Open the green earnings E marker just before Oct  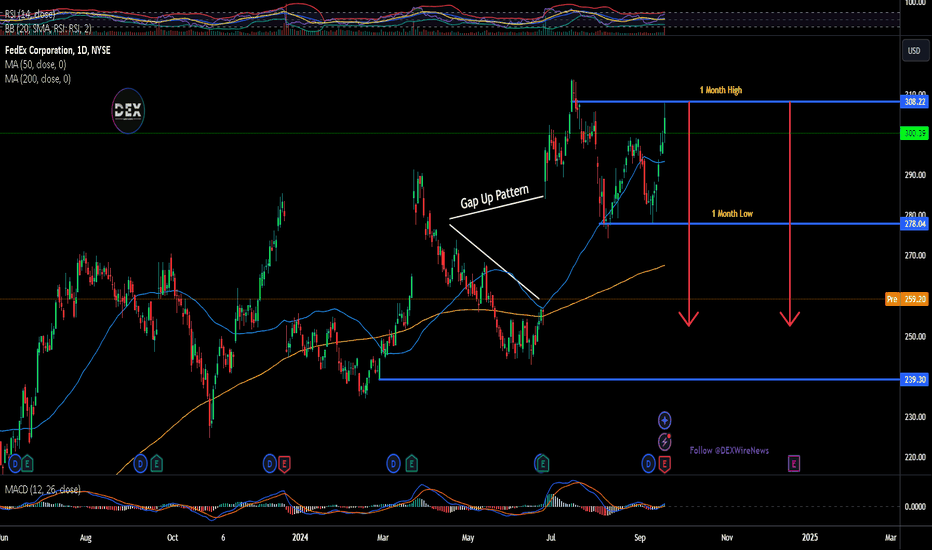click(156, 463)
